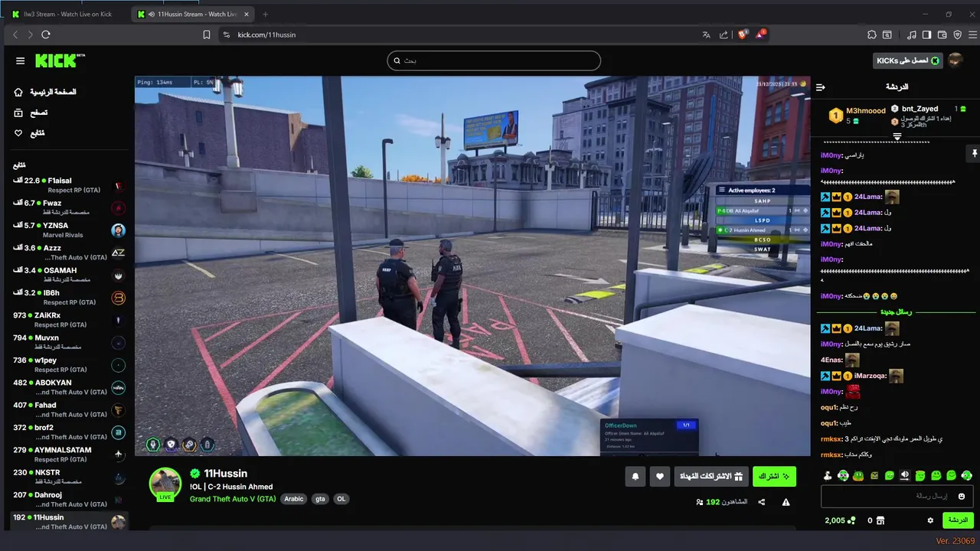Open Fwaz channel in sidebar
Screen dimensions: 980x551
coord(69,207)
